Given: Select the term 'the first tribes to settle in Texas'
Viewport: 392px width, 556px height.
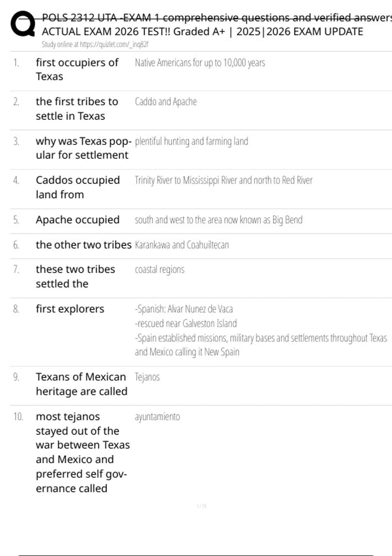Looking at the screenshot, I should click(77, 109).
